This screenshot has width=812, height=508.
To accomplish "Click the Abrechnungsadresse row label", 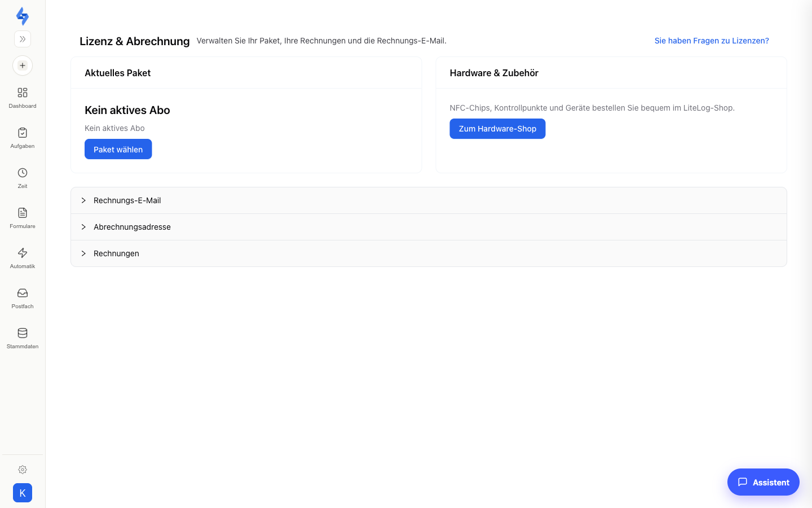I will [x=132, y=227].
